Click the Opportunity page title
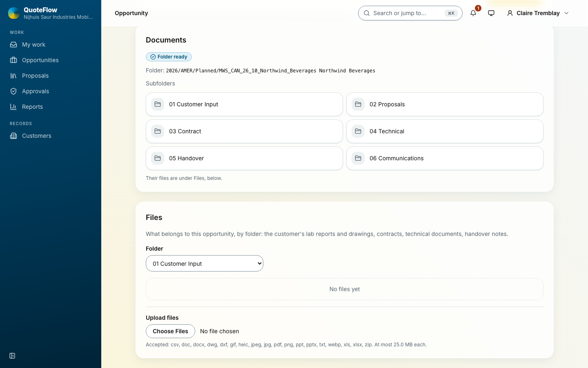The height and width of the screenshot is (368, 588). [x=131, y=13]
